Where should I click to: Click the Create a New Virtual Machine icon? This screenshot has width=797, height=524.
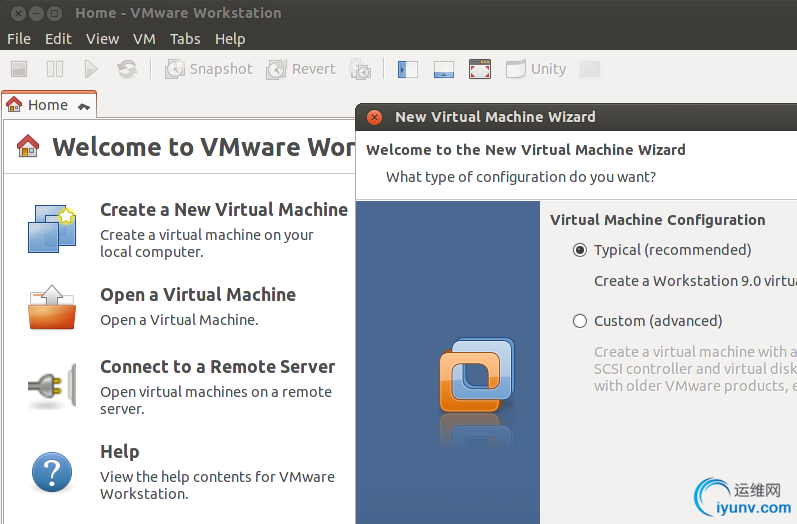(51, 229)
